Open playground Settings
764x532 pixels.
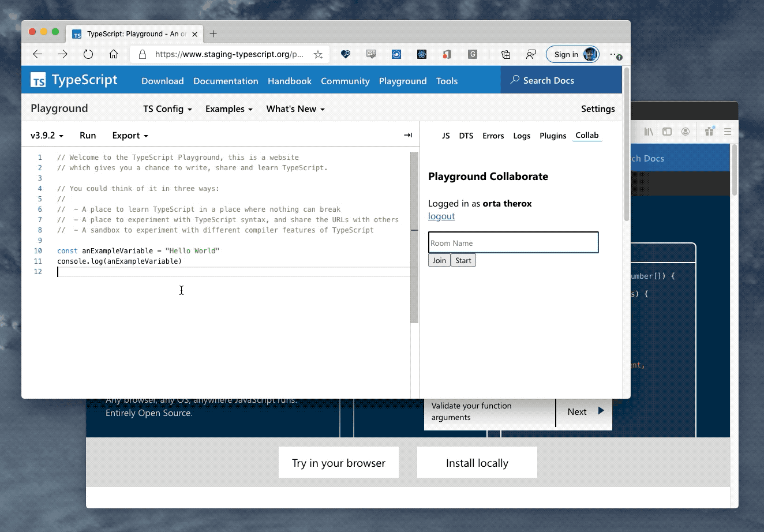(x=598, y=108)
